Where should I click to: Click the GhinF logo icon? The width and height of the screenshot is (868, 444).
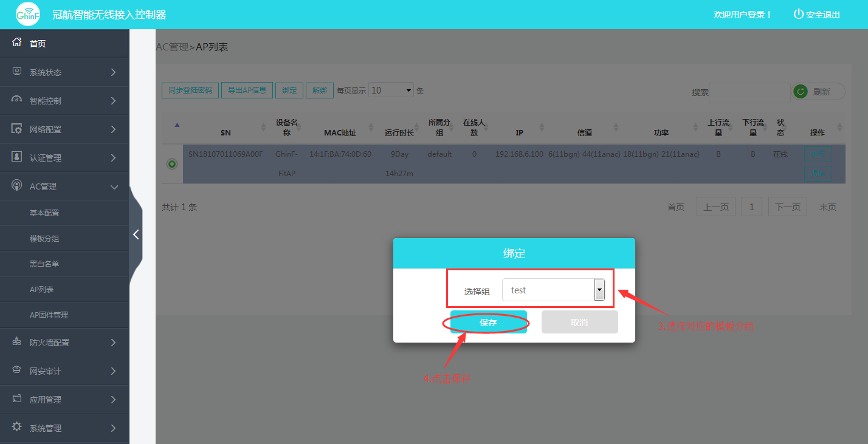(27, 15)
